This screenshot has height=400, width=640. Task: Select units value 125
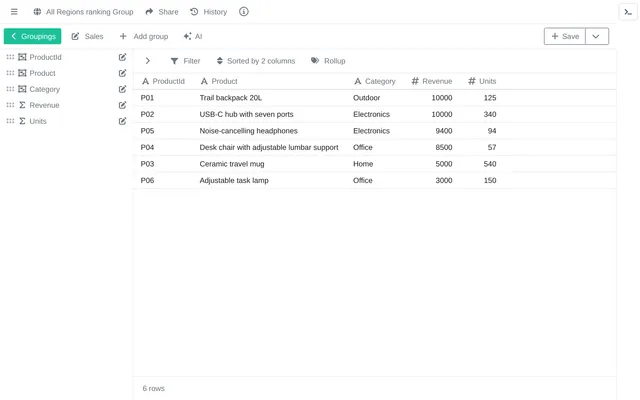tap(490, 98)
